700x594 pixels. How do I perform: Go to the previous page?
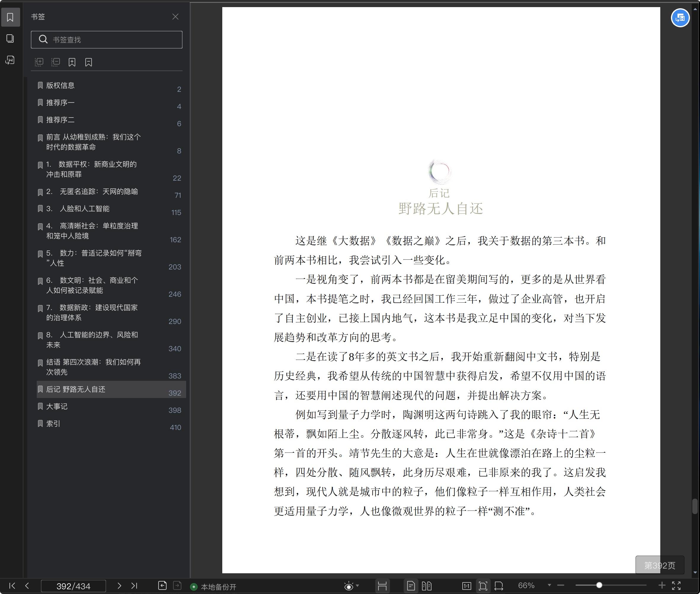(x=27, y=586)
